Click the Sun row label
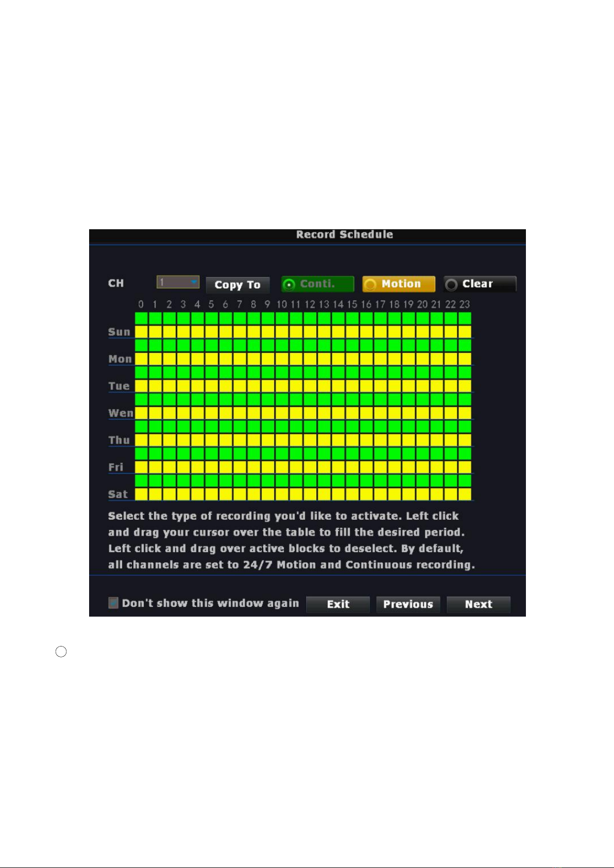 click(119, 332)
